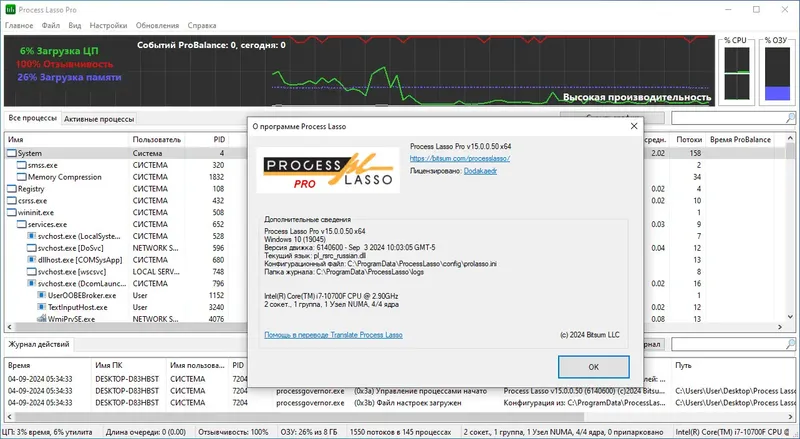
Task: Sort processes by PID column header
Action: point(207,139)
